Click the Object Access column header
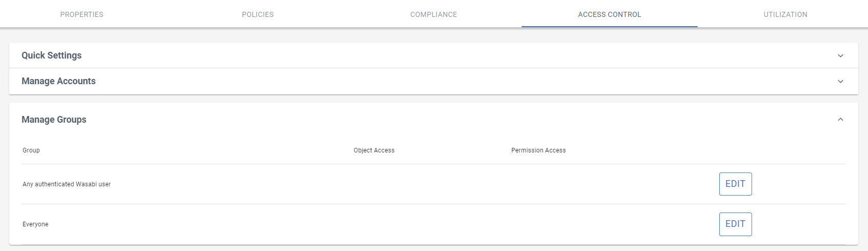 374,150
